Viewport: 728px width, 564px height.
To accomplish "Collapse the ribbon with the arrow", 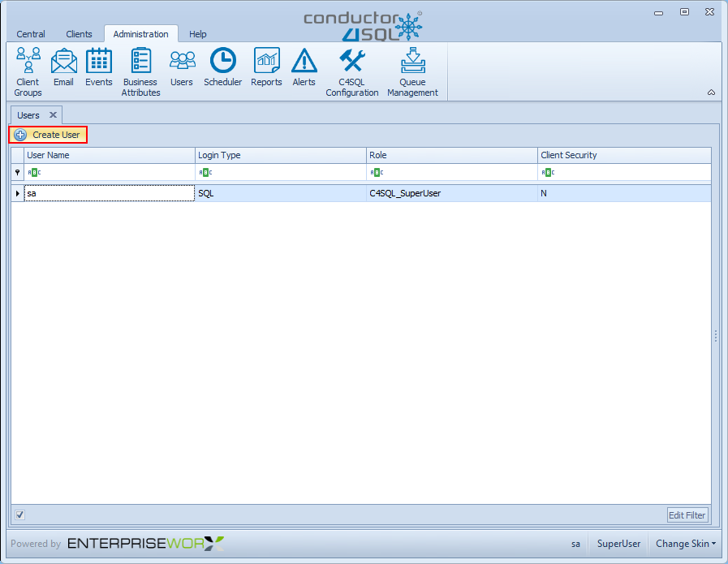I will click(711, 93).
